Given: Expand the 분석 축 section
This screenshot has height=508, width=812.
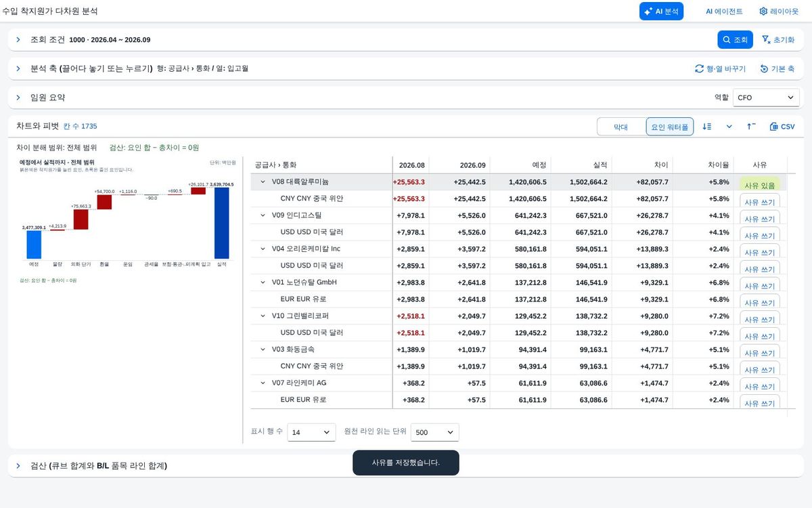Looking at the screenshot, I should (18, 68).
